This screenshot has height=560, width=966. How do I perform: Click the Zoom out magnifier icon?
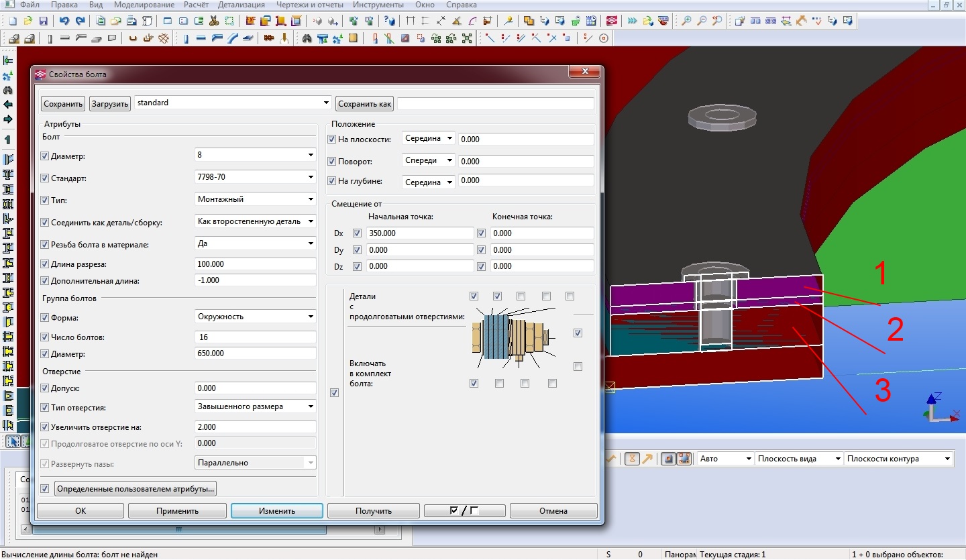(x=702, y=21)
